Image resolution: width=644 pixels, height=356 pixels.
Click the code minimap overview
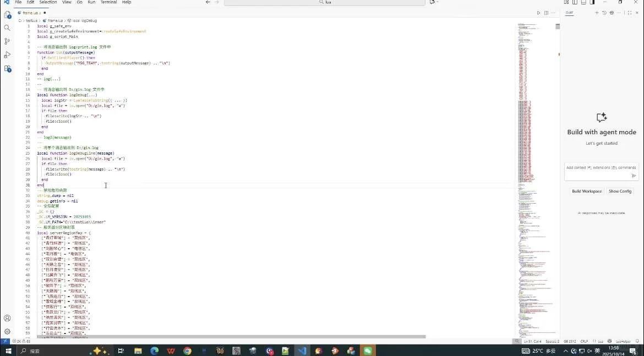point(536,180)
